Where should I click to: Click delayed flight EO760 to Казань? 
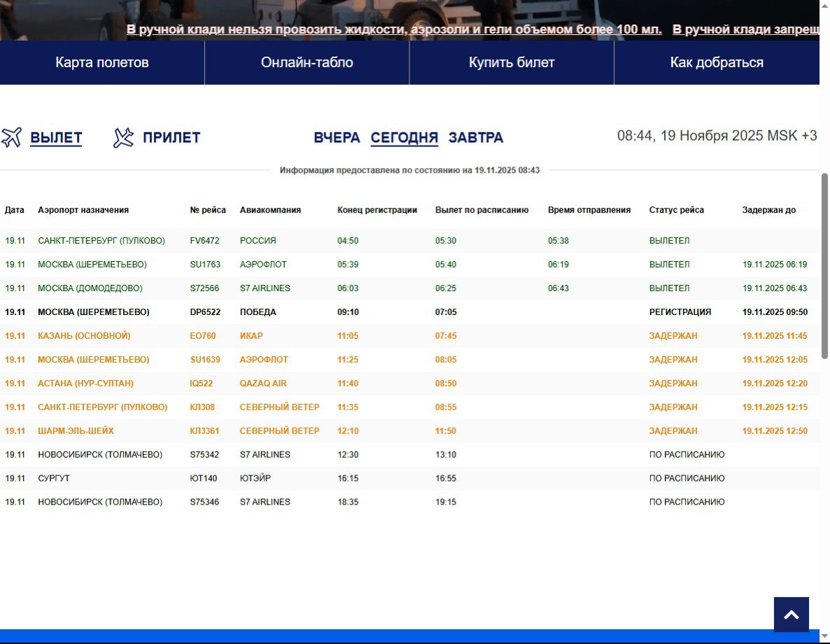pos(203,336)
